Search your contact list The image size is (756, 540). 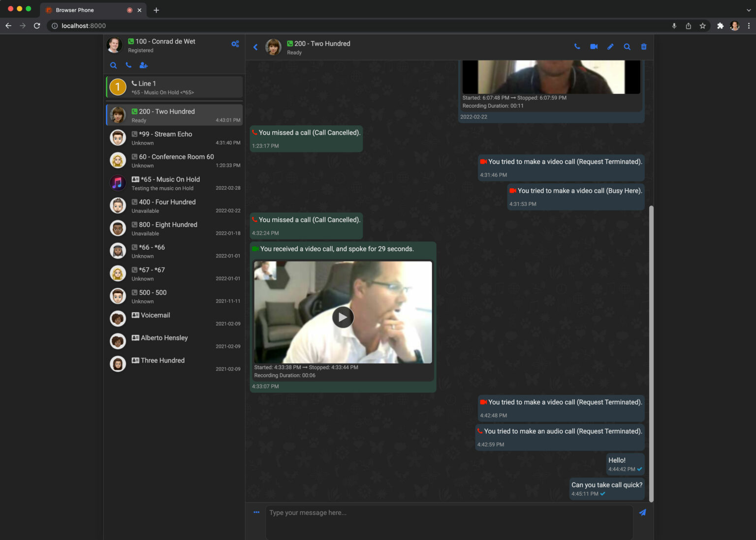114,65
